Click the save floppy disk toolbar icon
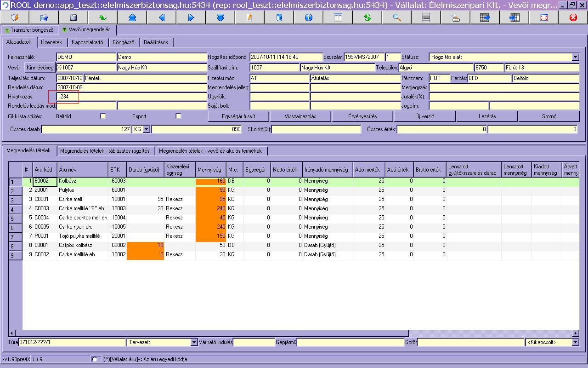This screenshot has height=368, width=588. 73,17
